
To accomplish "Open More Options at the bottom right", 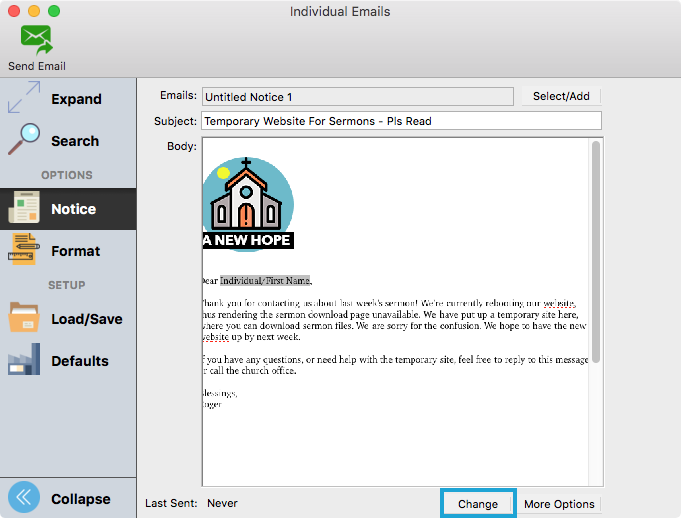I will [x=559, y=504].
